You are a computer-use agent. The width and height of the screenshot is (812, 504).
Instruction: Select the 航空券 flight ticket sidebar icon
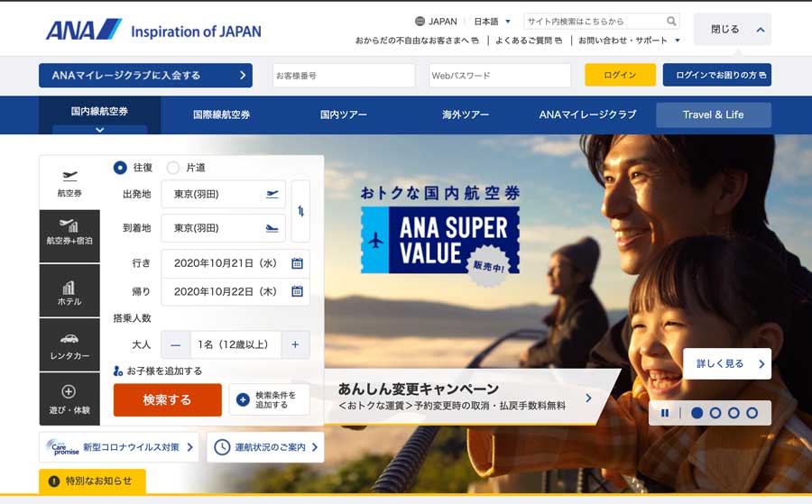(x=69, y=183)
